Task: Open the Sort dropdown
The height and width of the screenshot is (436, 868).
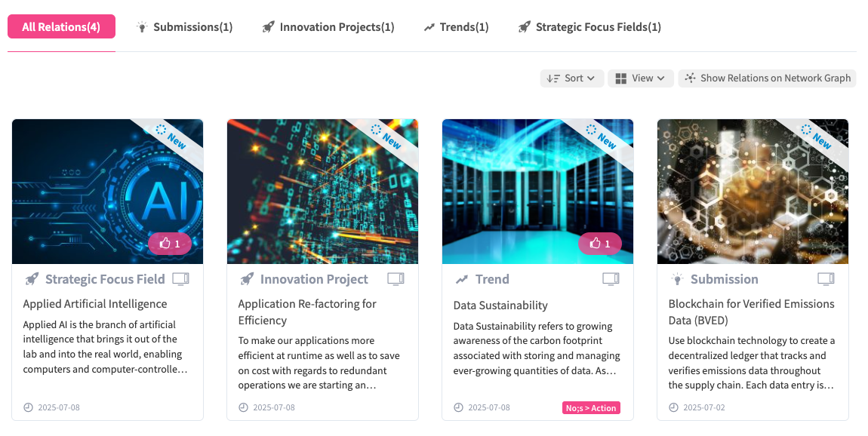Action: click(x=572, y=78)
